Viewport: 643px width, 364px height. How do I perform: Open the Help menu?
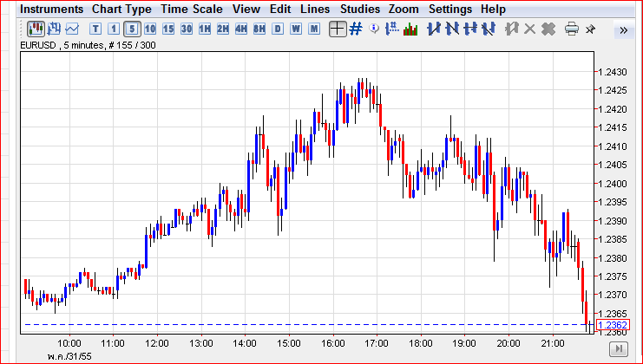point(493,9)
